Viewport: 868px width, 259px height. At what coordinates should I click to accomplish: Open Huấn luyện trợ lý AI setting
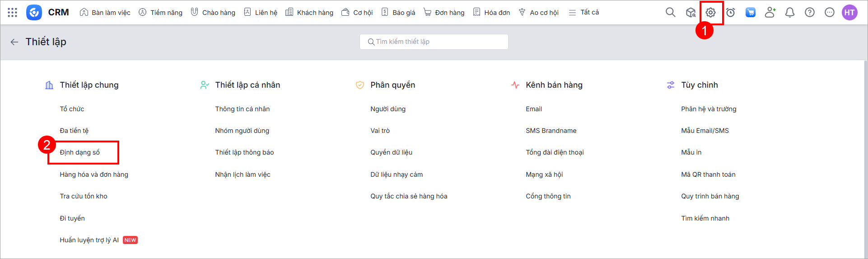[x=89, y=240]
